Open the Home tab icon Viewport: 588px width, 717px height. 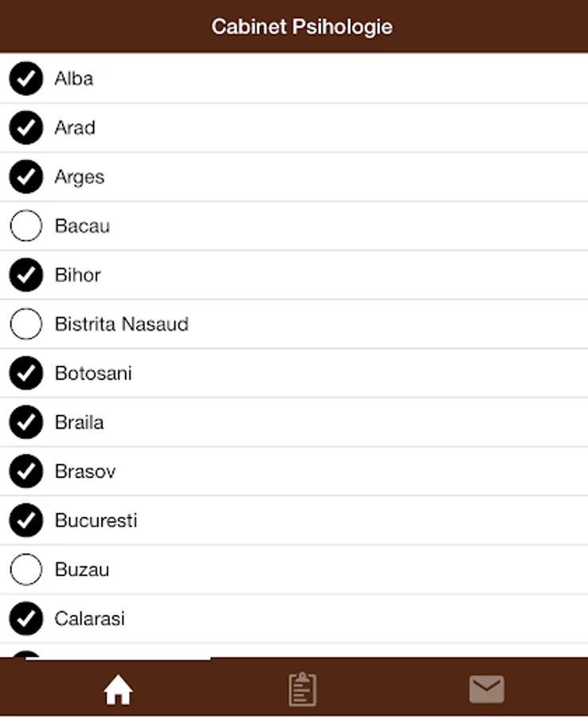pos(118,690)
